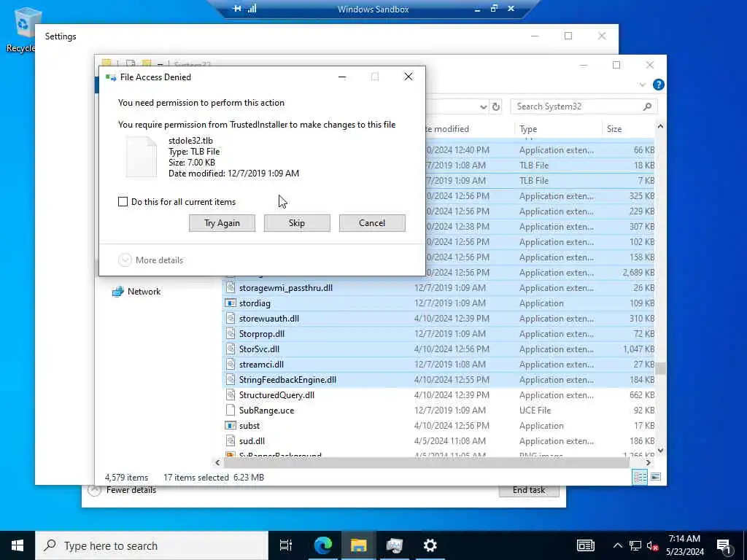This screenshot has width=747, height=560.
Task: Click the sud.dll file icon
Action: [231, 440]
